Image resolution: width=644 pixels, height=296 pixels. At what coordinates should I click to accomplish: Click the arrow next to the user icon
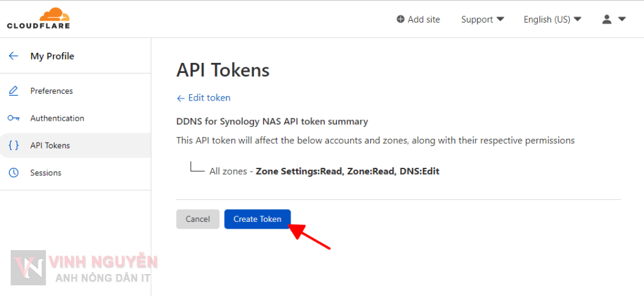pos(622,19)
